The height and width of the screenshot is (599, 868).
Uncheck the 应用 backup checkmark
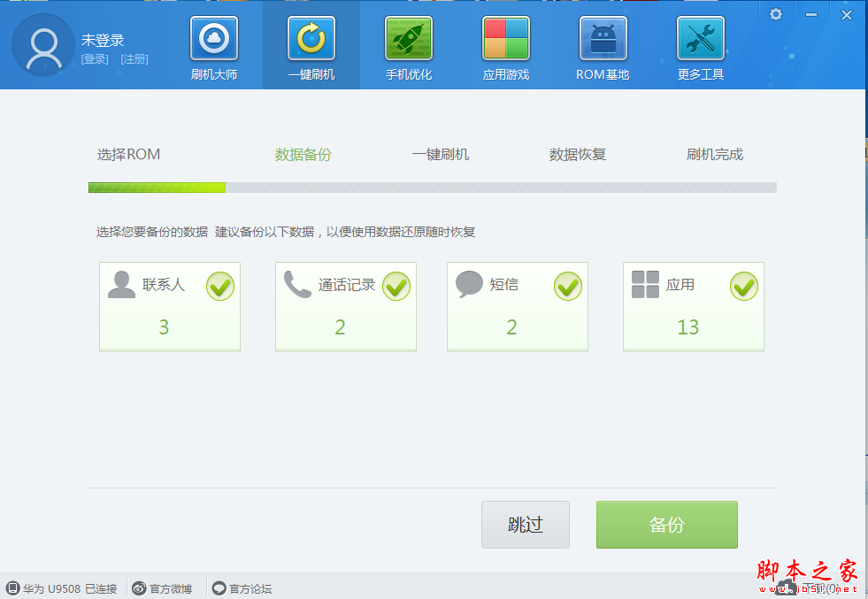(x=744, y=286)
